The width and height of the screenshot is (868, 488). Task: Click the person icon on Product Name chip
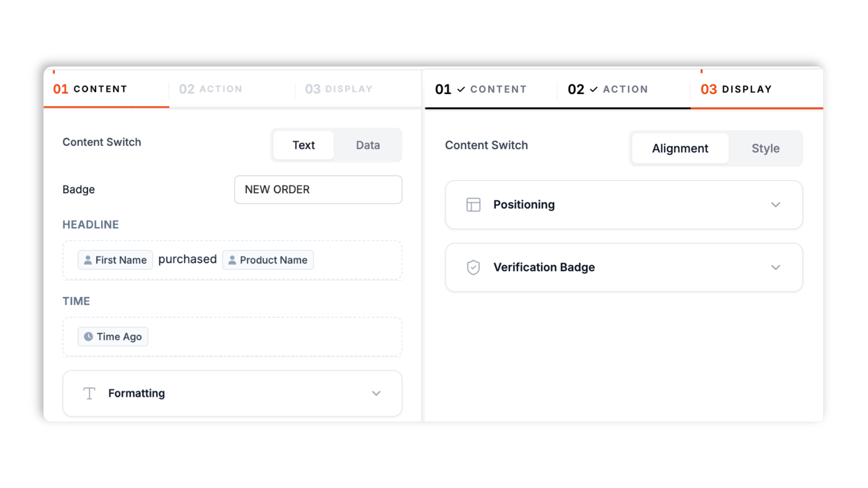tap(232, 260)
